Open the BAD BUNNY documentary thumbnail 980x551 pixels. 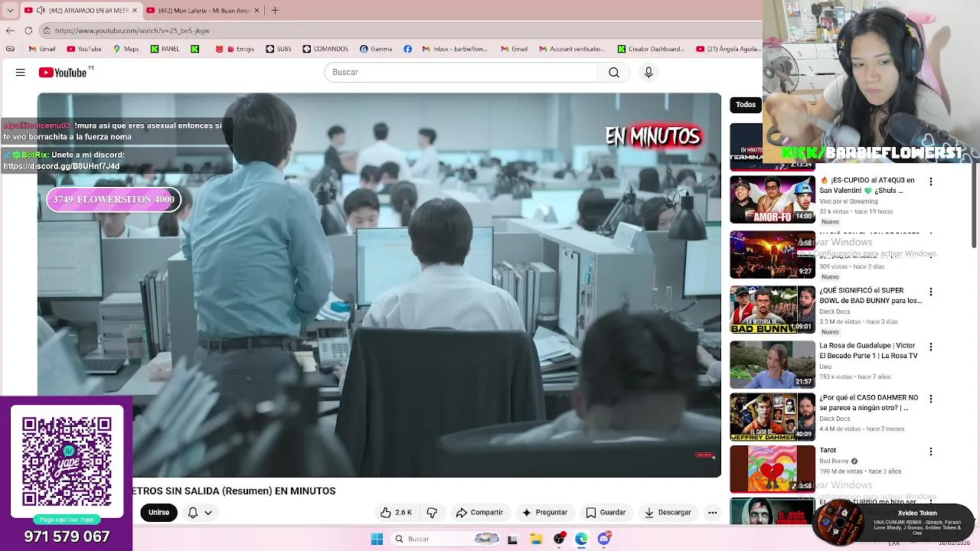[x=773, y=310]
